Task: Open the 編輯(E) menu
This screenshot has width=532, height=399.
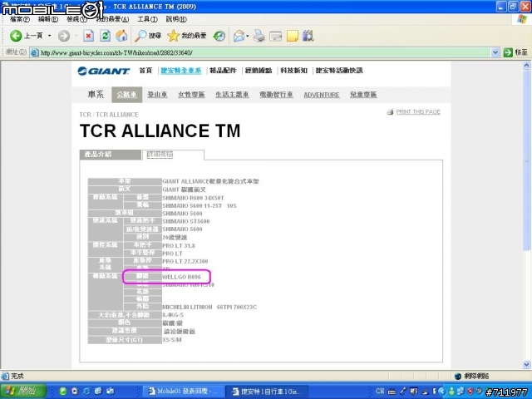Action: pyautogui.click(x=48, y=19)
